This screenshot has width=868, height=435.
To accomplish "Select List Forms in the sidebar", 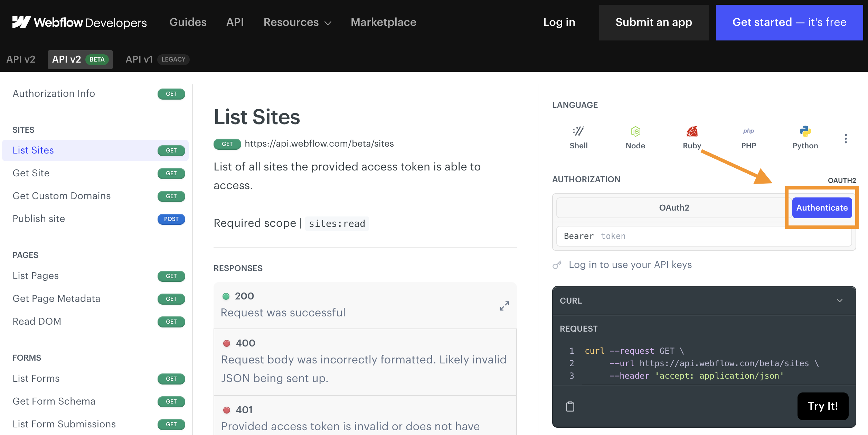I will pyautogui.click(x=36, y=378).
